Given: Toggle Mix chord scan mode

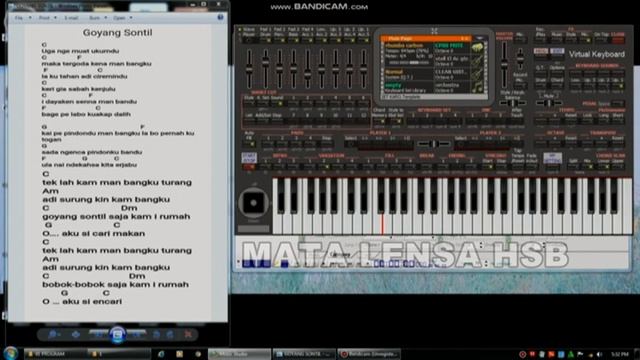Looking at the screenshot, I should tap(587, 167).
